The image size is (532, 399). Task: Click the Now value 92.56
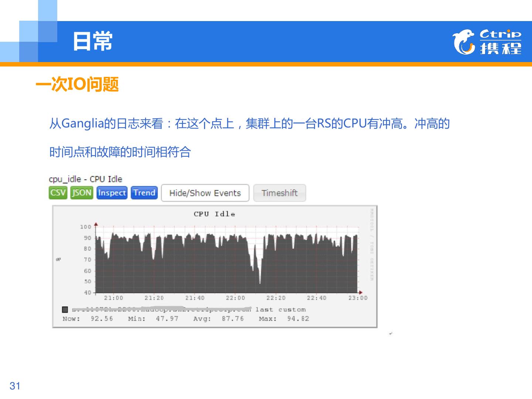coord(102,318)
